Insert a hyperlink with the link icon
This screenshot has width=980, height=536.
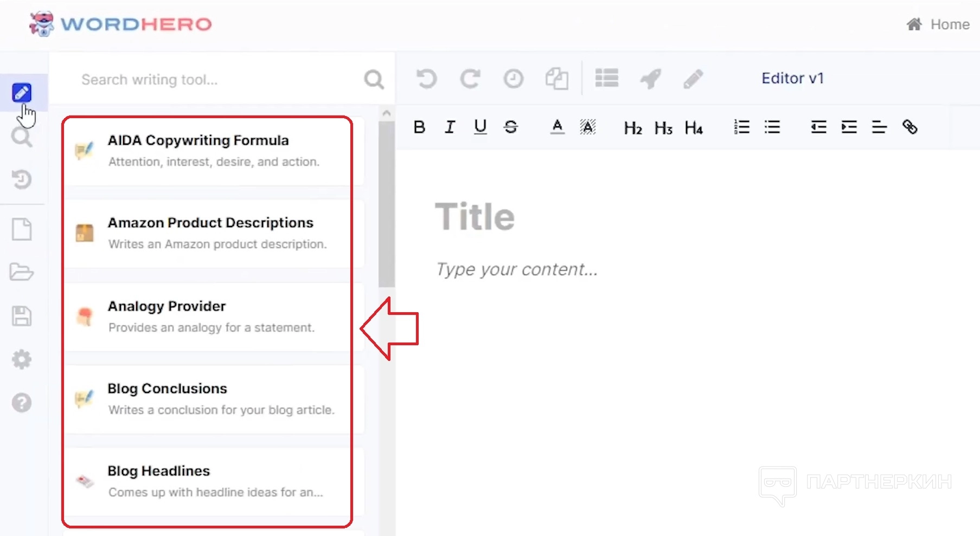pyautogui.click(x=910, y=127)
